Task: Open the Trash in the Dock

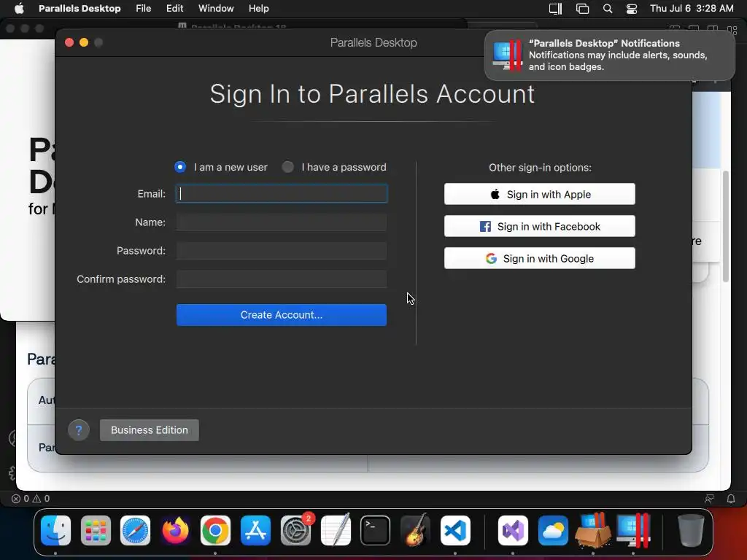Action: coord(691,531)
